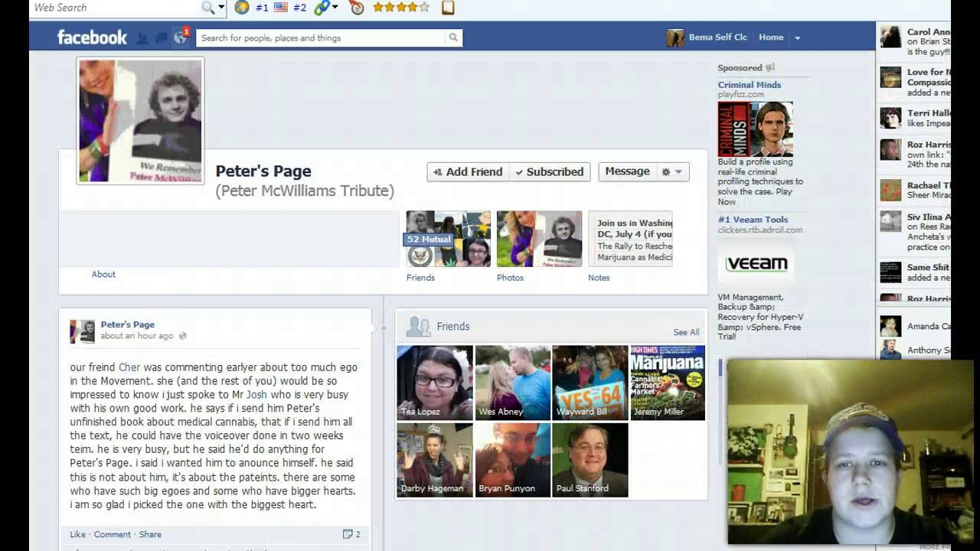Click the stopwatch icon in toolbar
Viewport: 980px width, 551px height.
click(x=357, y=8)
